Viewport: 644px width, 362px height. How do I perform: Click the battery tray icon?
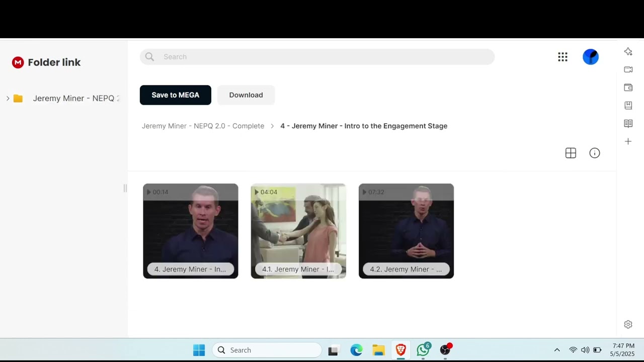597,350
